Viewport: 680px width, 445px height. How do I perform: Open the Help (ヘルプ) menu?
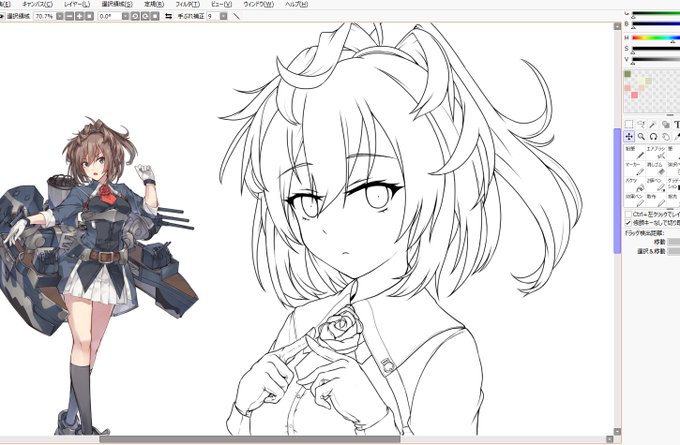coord(297,4)
